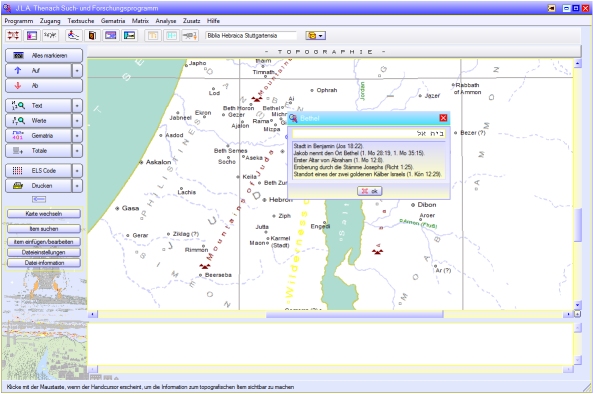This screenshot has width=593, height=394.
Task: Click the magnifier icon in Bethel dialog title
Action: [x=293, y=118]
